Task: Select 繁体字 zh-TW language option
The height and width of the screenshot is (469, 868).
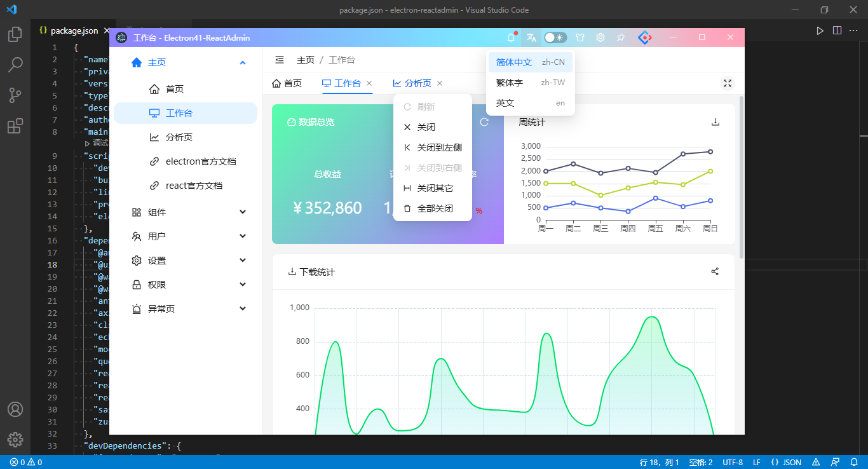Action: (531, 83)
